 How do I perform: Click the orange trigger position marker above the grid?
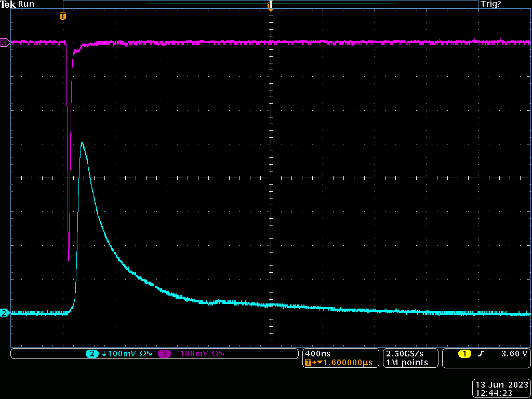tap(63, 16)
